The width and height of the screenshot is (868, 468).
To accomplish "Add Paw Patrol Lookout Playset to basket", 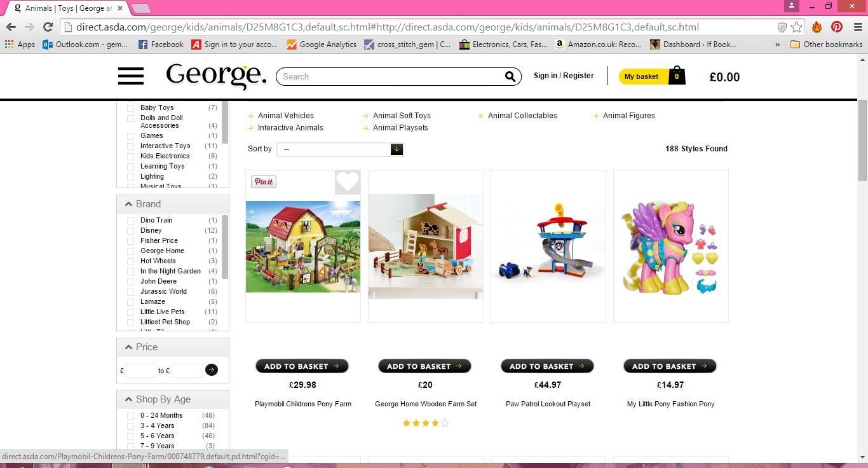I will click(547, 366).
